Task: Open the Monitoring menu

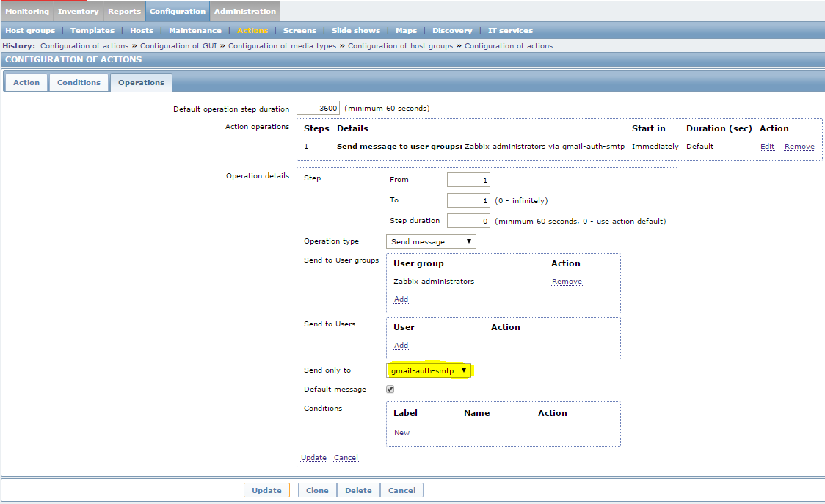Action: (27, 11)
